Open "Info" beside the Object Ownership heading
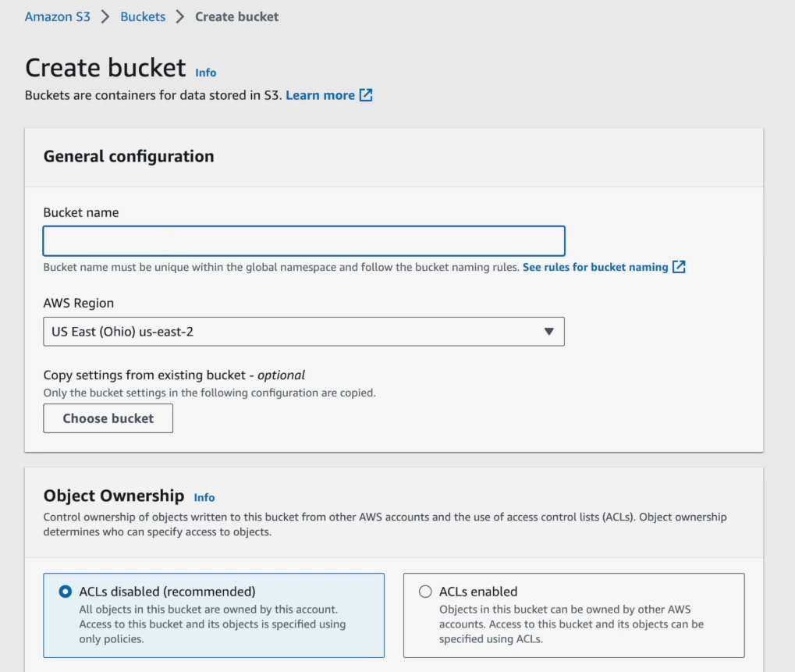Screen dimensions: 795x672 pyautogui.click(x=204, y=497)
